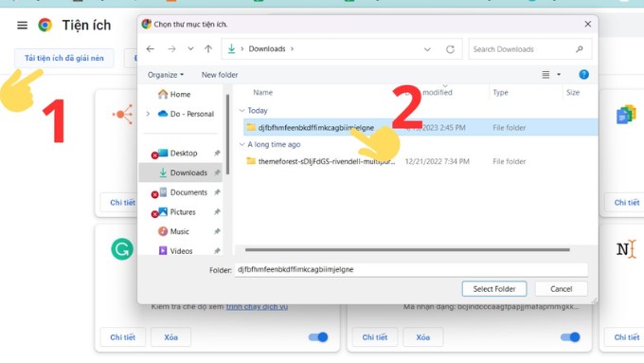Open the dialog help icon
The image size is (644, 363).
[x=583, y=75]
